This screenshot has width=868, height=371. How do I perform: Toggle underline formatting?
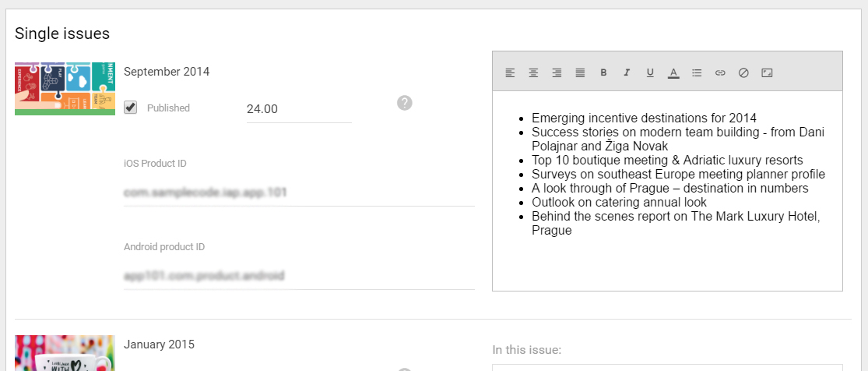coord(650,72)
